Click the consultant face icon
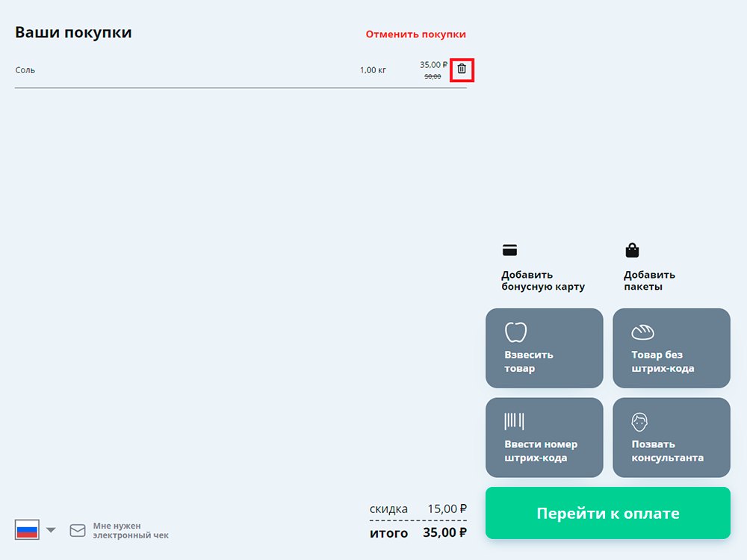The image size is (747, 560). point(639,422)
